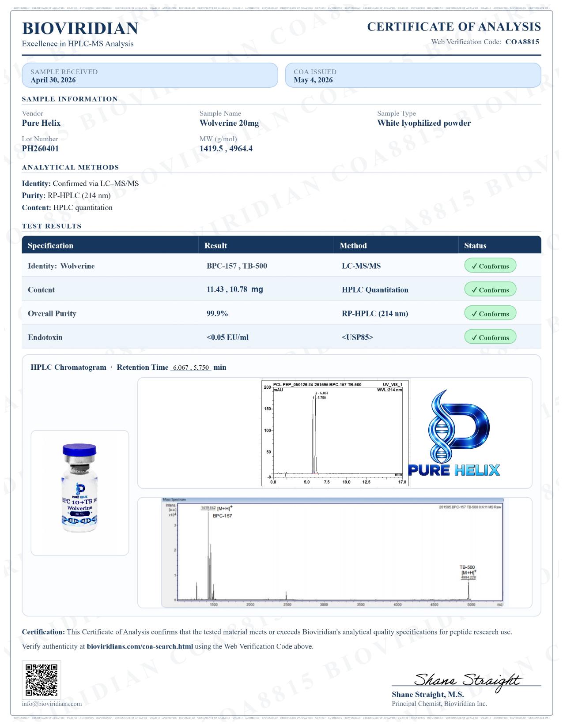
Task: Click the info@bioviridians.com email address
Action: [x=52, y=704]
